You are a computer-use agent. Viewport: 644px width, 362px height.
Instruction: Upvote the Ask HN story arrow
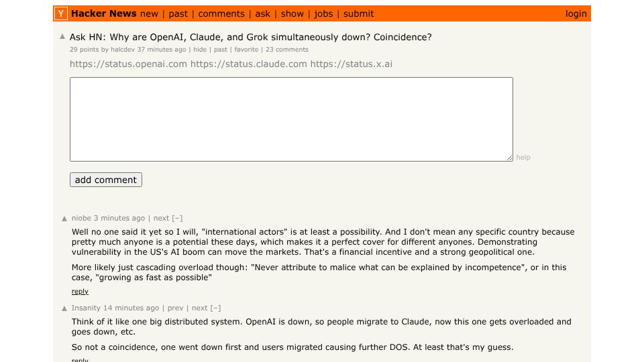click(x=62, y=36)
